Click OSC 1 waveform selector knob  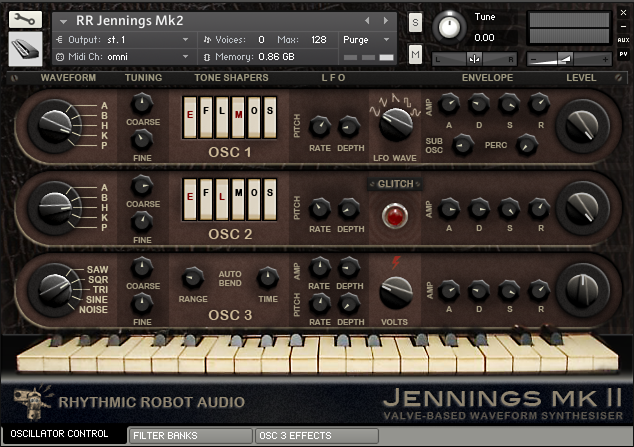point(55,126)
